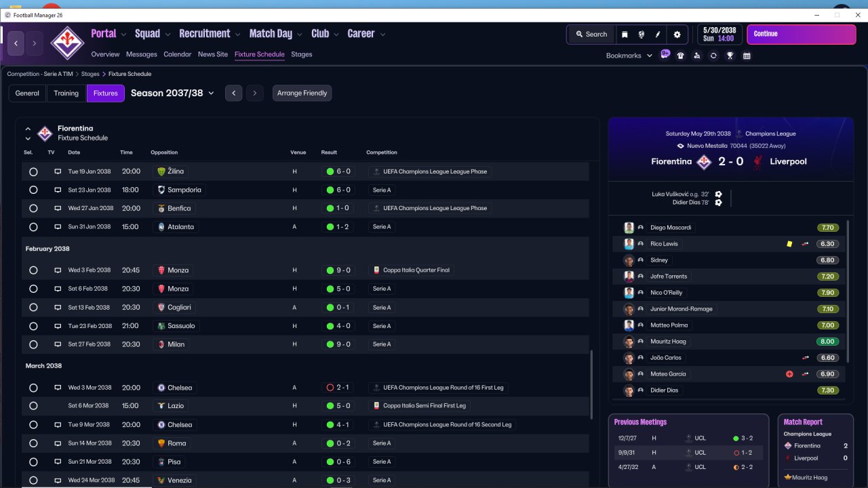Open the Bookmarks dropdown
This screenshot has width=868, height=488.
pos(629,56)
